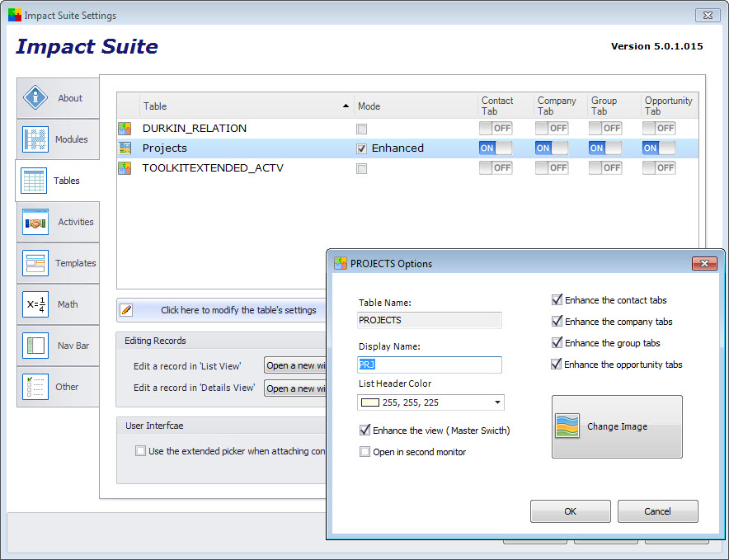Viewport: 729px width, 560px height.
Task: Turn off Projects Opportunity Tab switch
Action: point(658,148)
